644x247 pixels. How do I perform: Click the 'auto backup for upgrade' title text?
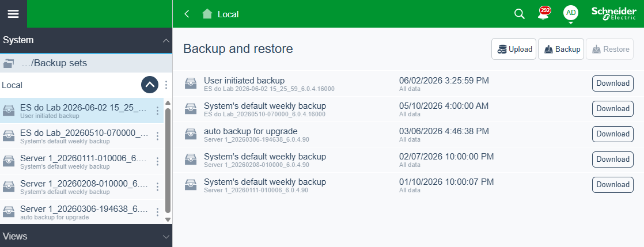[251, 131]
